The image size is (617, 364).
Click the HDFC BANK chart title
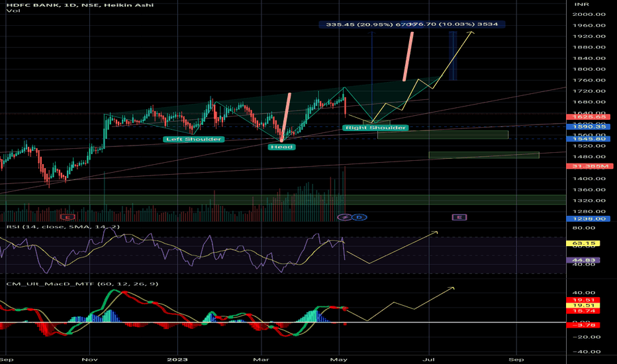coord(80,5)
